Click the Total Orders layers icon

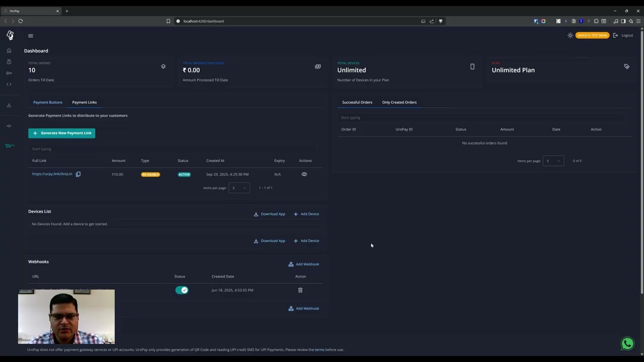tap(164, 66)
